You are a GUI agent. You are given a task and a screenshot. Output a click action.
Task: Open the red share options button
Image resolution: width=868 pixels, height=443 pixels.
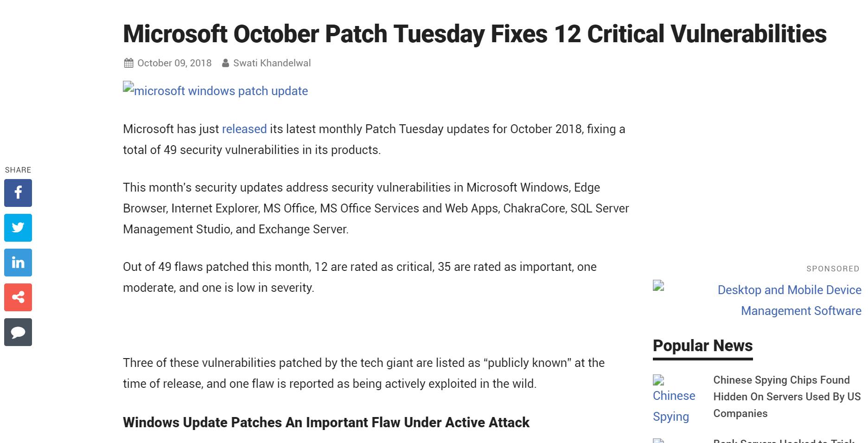click(x=18, y=297)
